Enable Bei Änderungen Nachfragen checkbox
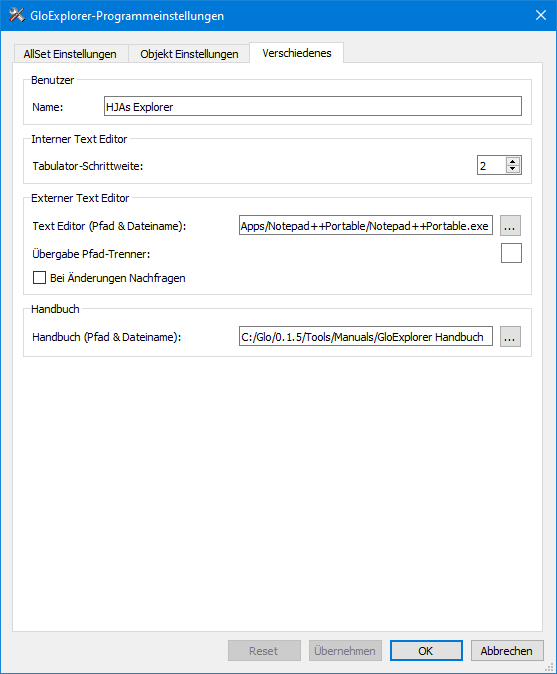 40,278
